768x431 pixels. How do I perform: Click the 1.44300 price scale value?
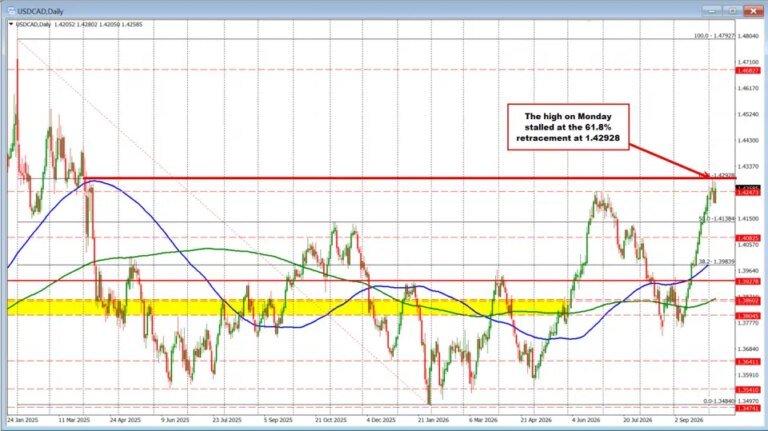click(748, 141)
